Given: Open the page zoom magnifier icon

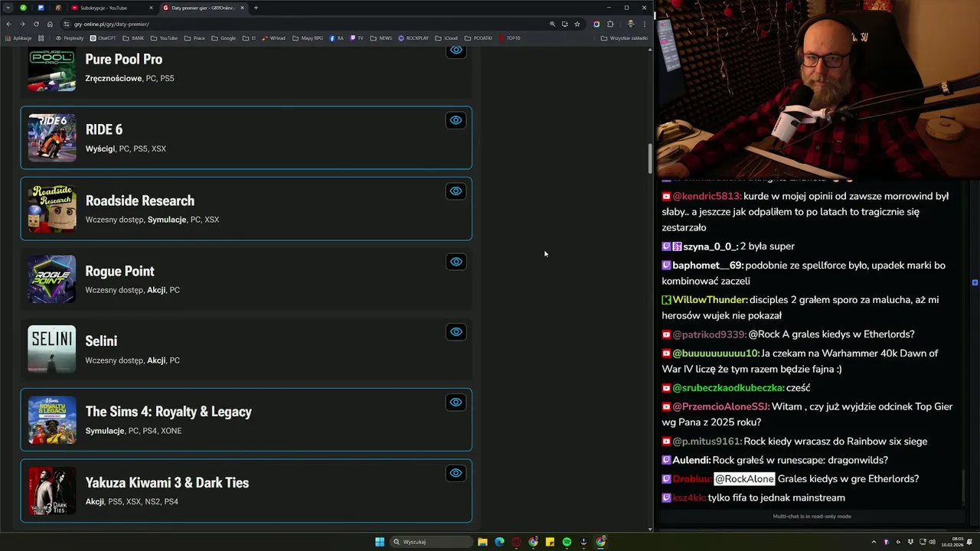Looking at the screenshot, I should pos(552,24).
